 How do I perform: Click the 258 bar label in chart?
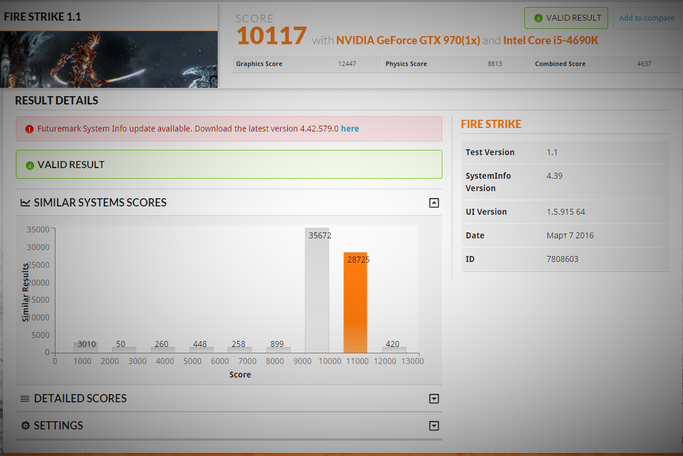click(239, 344)
